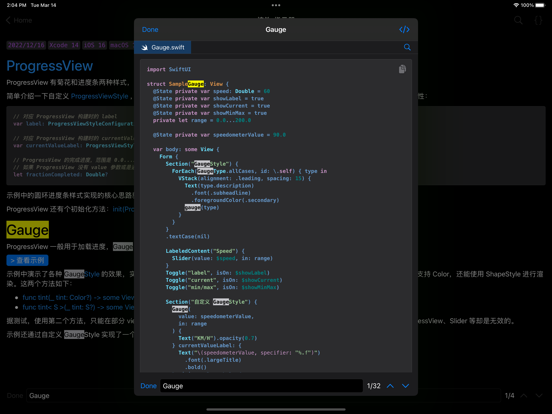
Task: Tap the Wi-Fi status icon
Action: coord(516,5)
